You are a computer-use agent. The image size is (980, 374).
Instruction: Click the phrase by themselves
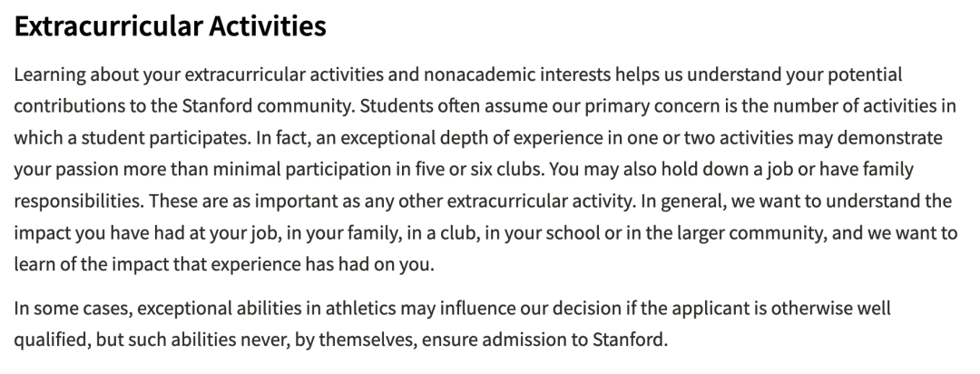[355, 340]
